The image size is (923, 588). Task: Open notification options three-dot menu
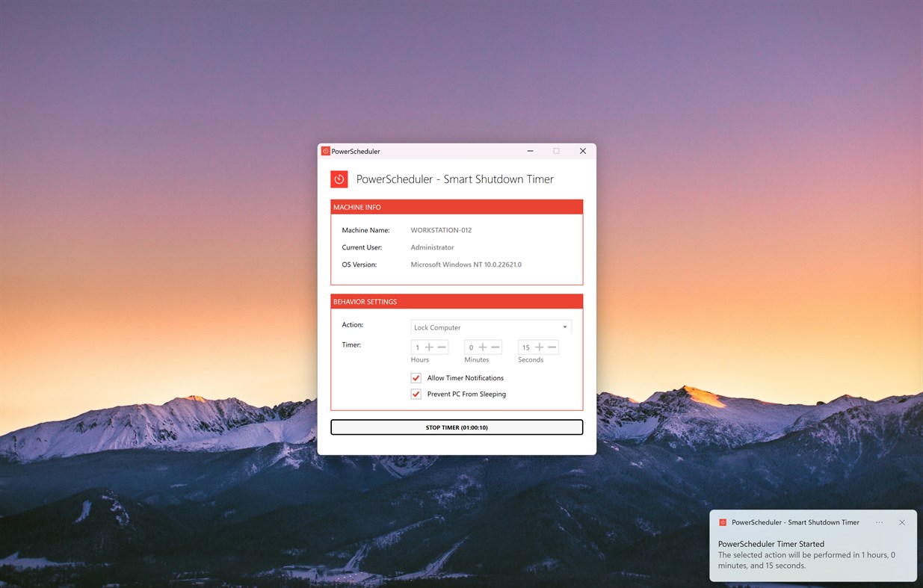(x=879, y=522)
